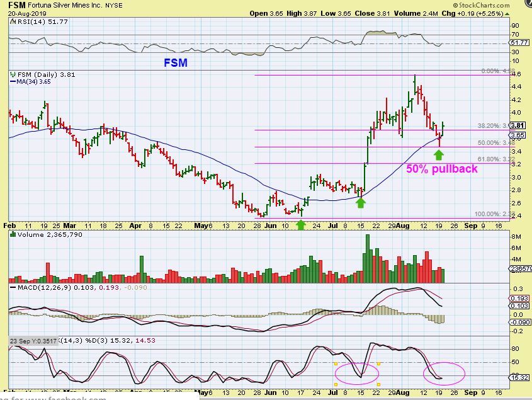Viewport: 532px width, 400px height.
Task: Click the 0.103 MACD value tag on axis
Action: pos(519,306)
